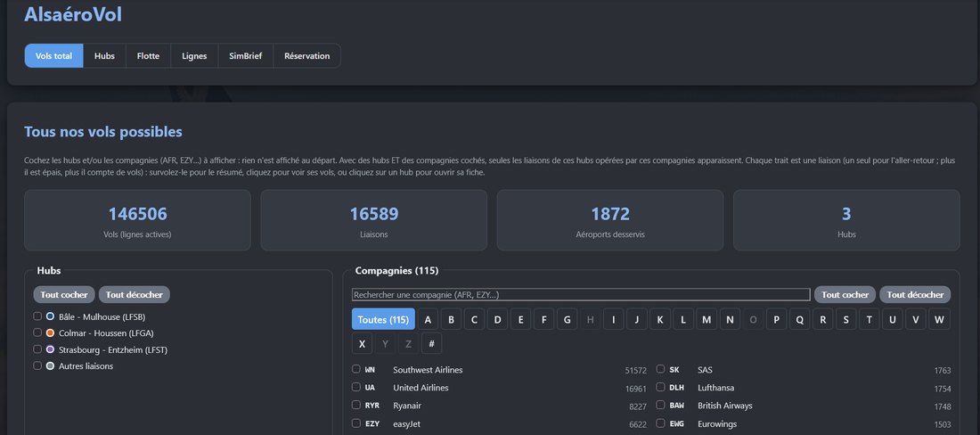This screenshot has width=980, height=435.
Task: Tick the easyJet checkbox
Action: (x=356, y=423)
